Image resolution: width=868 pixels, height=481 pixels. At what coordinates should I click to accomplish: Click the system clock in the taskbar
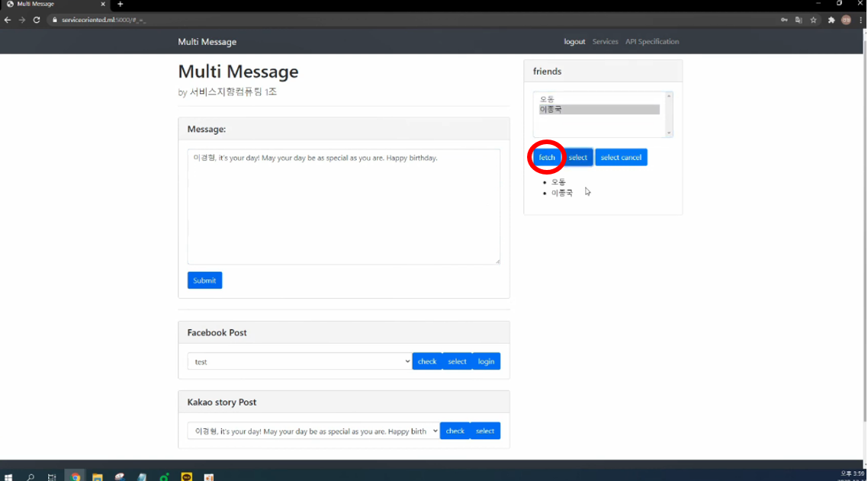coord(853,476)
